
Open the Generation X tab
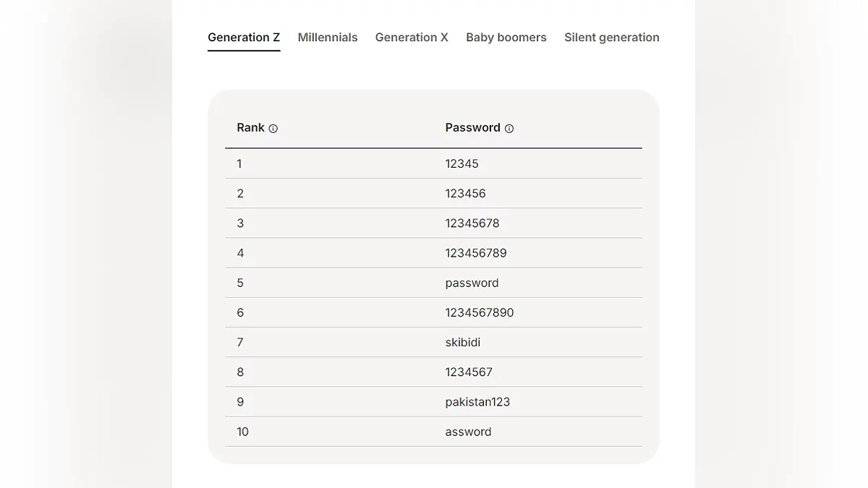[x=412, y=38]
